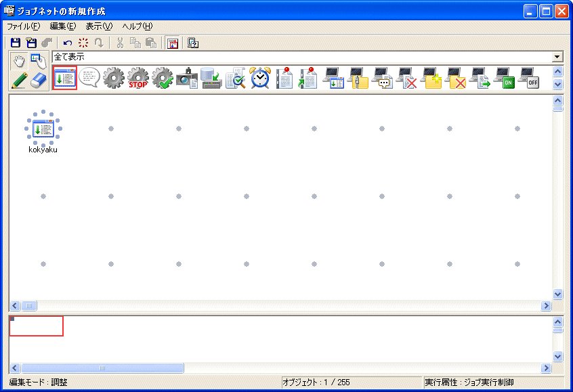Click the greyed redo arrow icon
Viewport: 573px width, 392px height.
(99, 43)
